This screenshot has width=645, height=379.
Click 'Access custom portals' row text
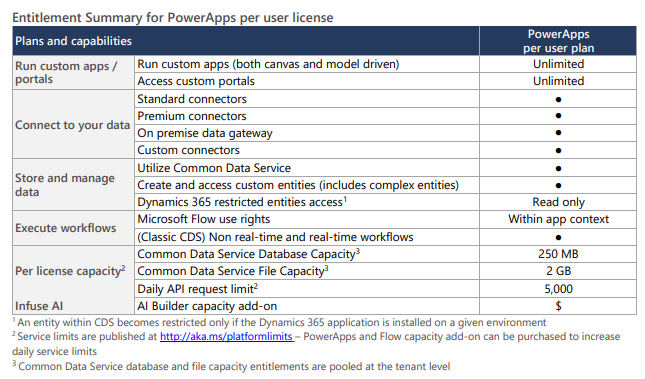point(196,81)
